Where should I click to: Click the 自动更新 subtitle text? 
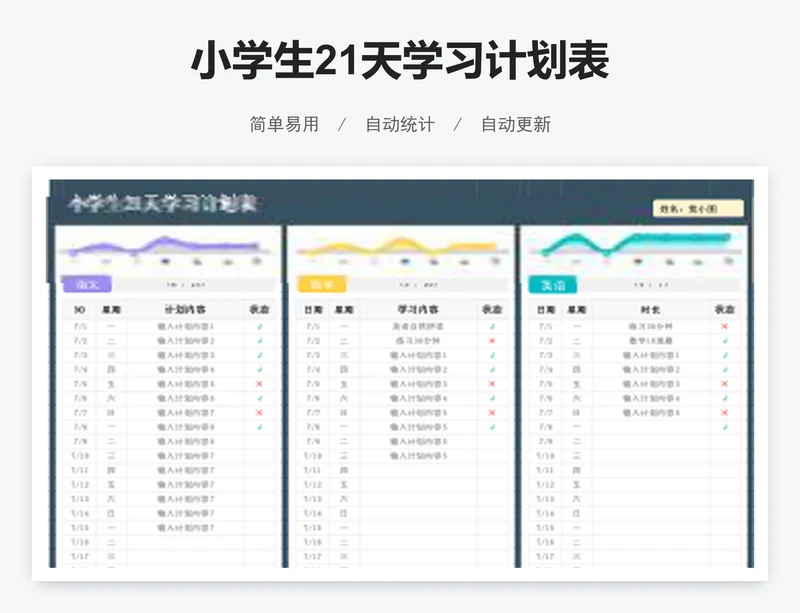[x=516, y=124]
